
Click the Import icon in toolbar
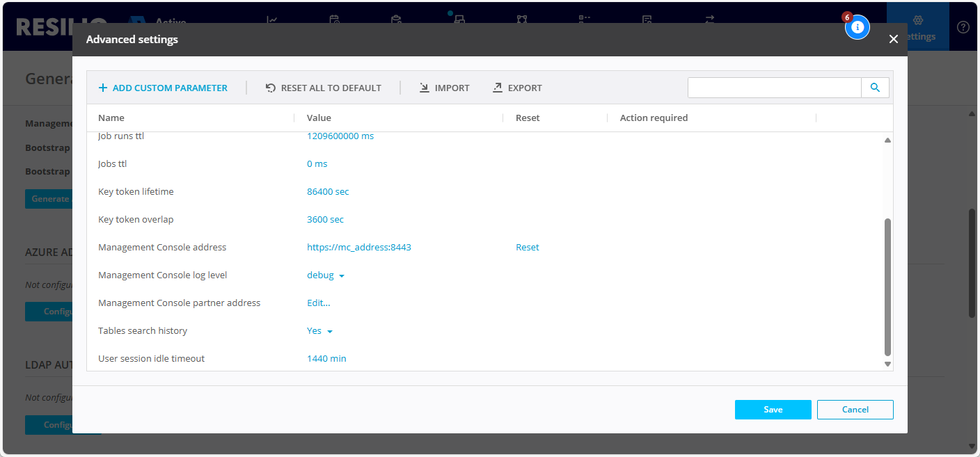point(425,88)
